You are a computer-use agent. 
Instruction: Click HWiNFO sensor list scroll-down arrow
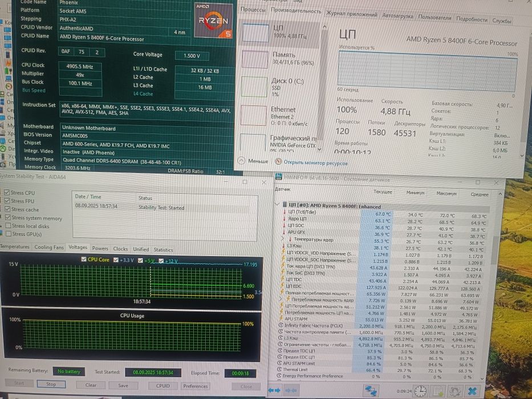click(x=482, y=378)
